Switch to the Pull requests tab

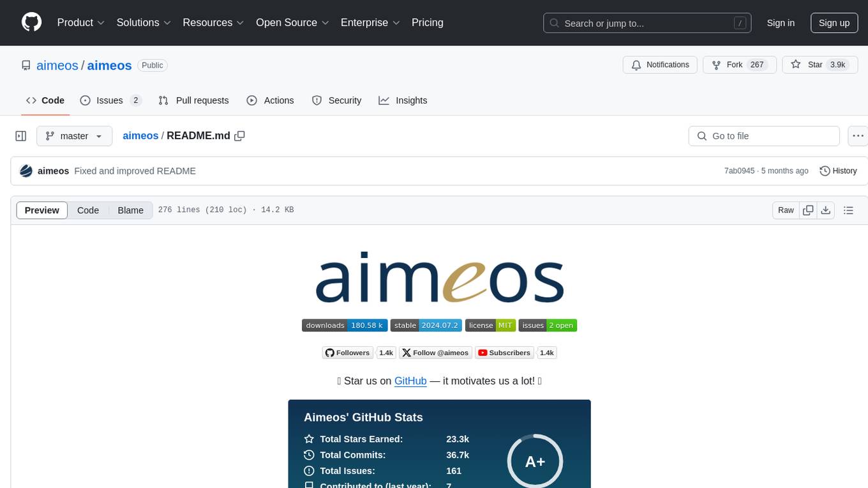click(193, 100)
